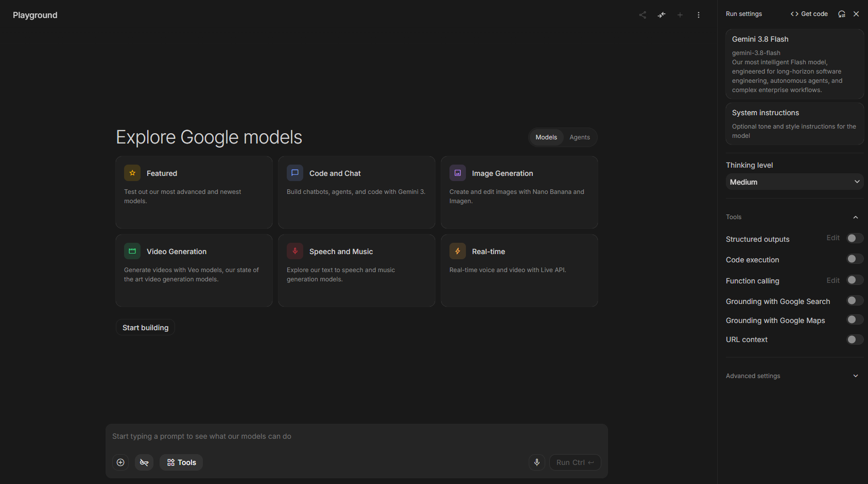Click the microphone icon in prompt bar

click(x=537, y=462)
